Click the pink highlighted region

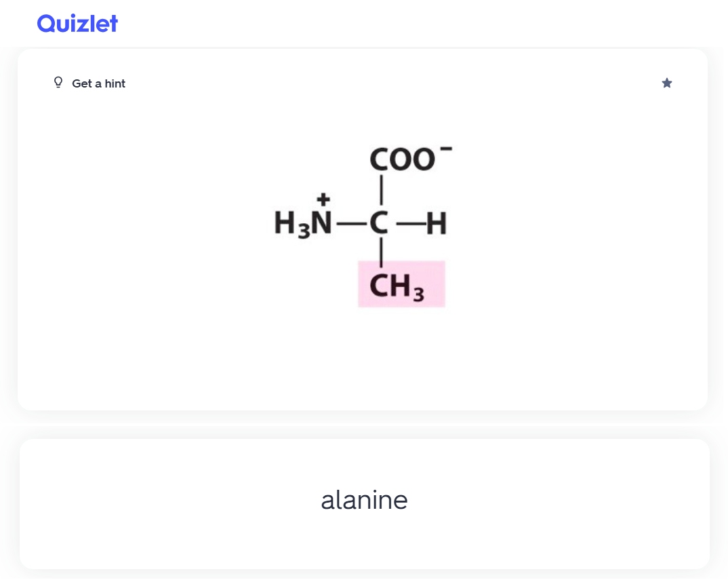[401, 285]
